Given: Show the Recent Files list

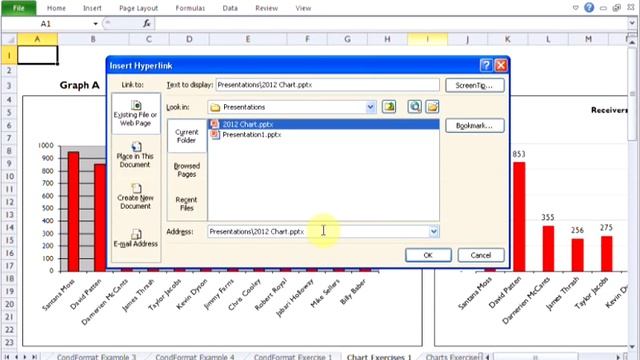Looking at the screenshot, I should (187, 204).
